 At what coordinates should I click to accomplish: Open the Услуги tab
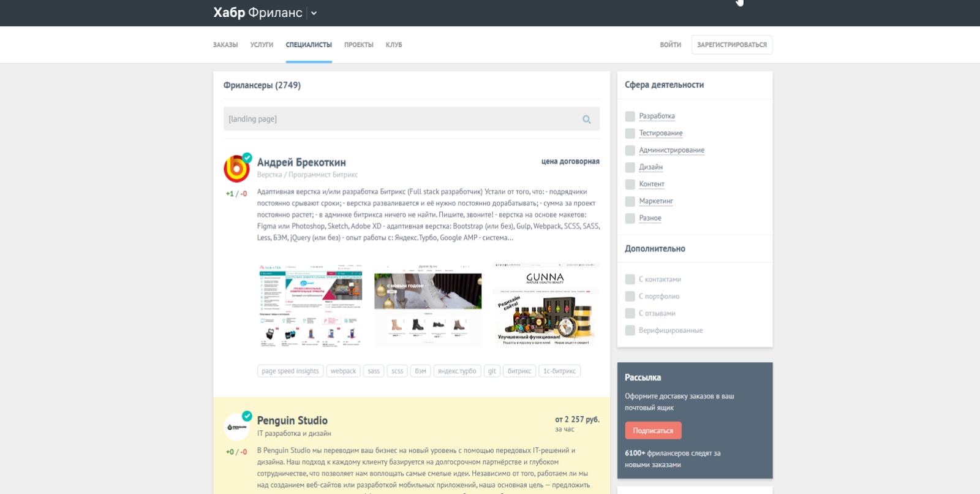[x=262, y=45]
